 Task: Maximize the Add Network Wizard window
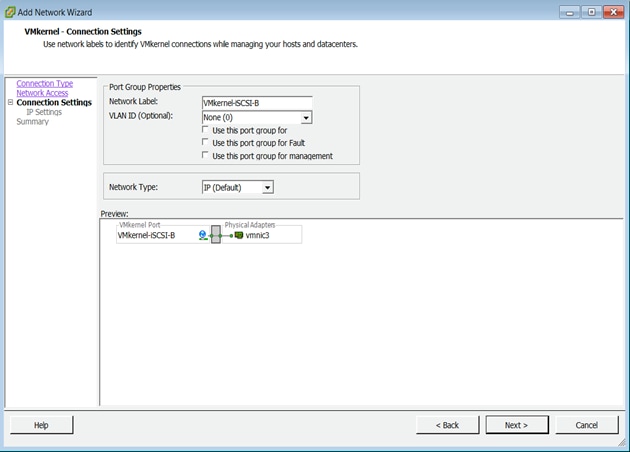point(591,12)
